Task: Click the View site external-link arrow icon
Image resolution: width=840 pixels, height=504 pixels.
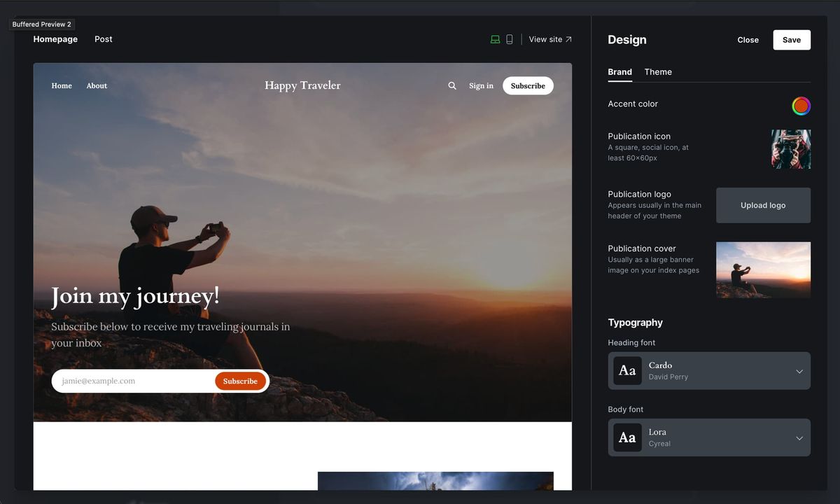Action: (568, 39)
